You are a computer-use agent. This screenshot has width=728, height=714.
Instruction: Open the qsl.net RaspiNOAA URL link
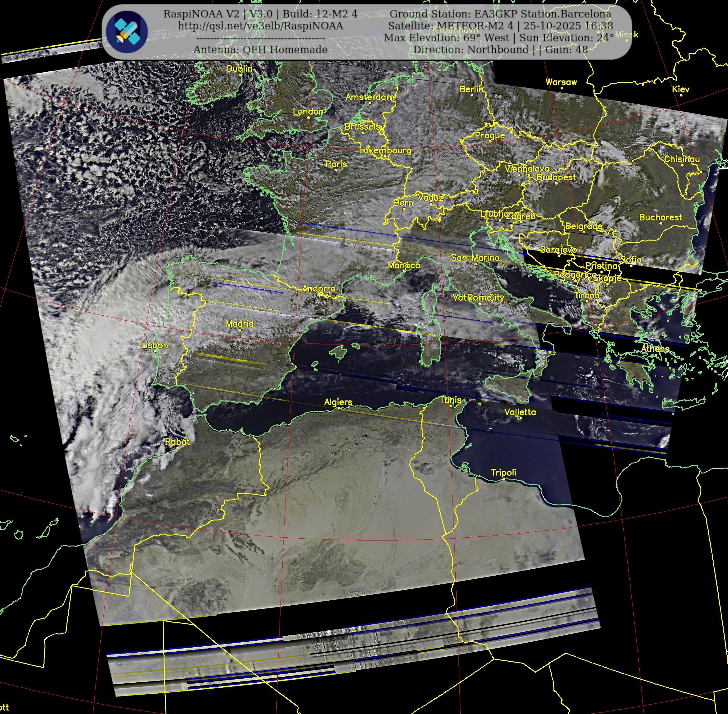(x=260, y=26)
